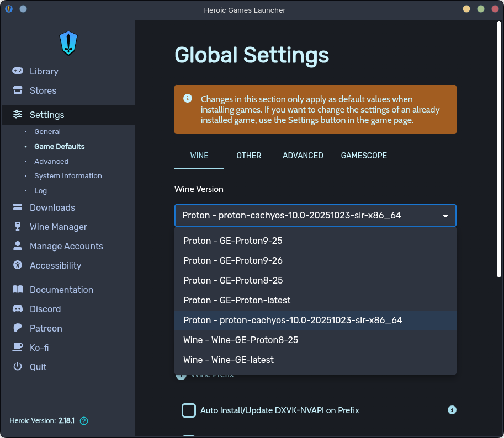Switch to the ADVANCED tab
504x438 pixels.
coord(303,156)
